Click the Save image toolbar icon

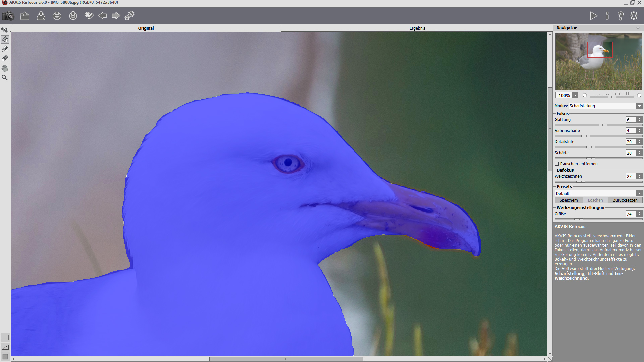pyautogui.click(x=41, y=16)
